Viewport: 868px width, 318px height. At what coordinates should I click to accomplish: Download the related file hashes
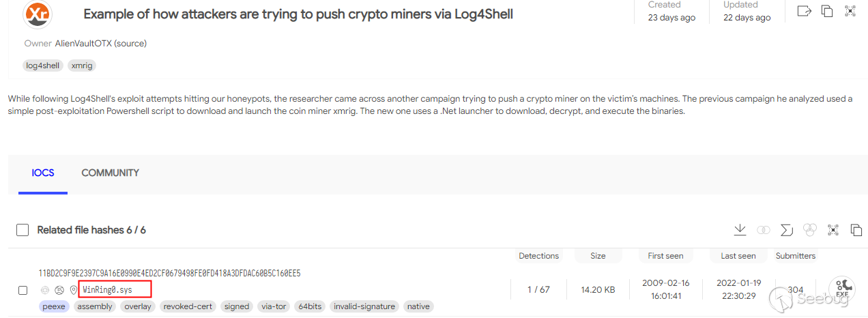tap(739, 230)
